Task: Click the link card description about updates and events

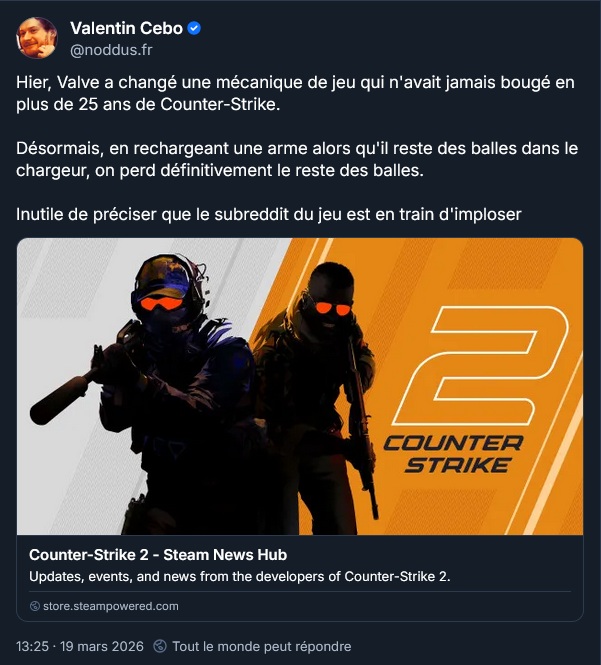Action: pyautogui.click(x=240, y=576)
